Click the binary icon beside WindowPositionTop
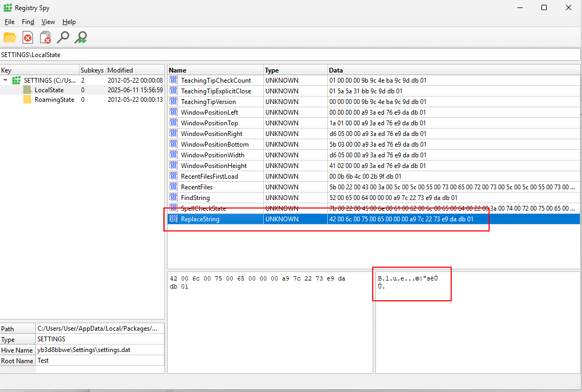 click(174, 123)
